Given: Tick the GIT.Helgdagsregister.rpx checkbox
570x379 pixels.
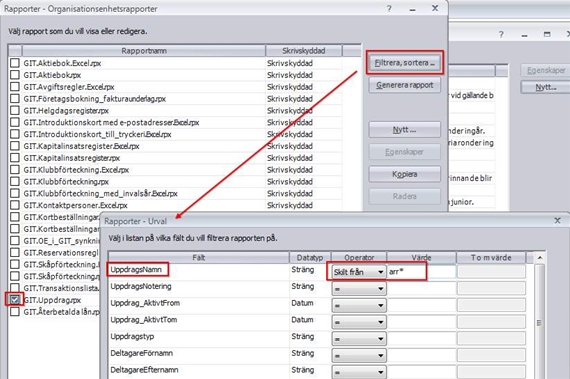Looking at the screenshot, I should click(x=15, y=110).
